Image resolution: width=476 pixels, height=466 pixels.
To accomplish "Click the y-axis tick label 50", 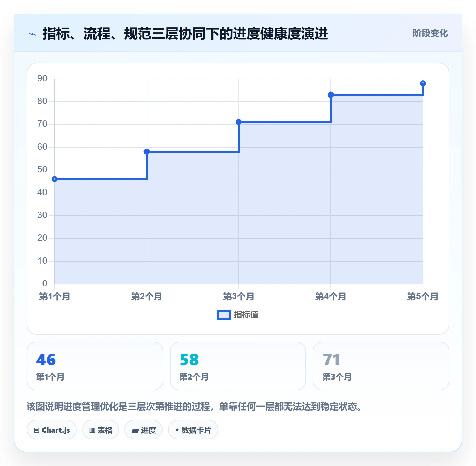I will (42, 170).
